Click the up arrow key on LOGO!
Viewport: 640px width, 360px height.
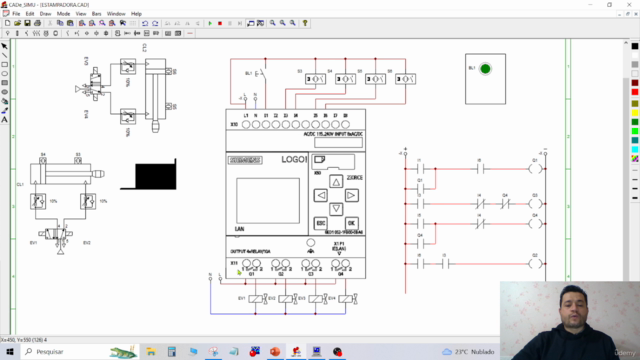pos(336,182)
